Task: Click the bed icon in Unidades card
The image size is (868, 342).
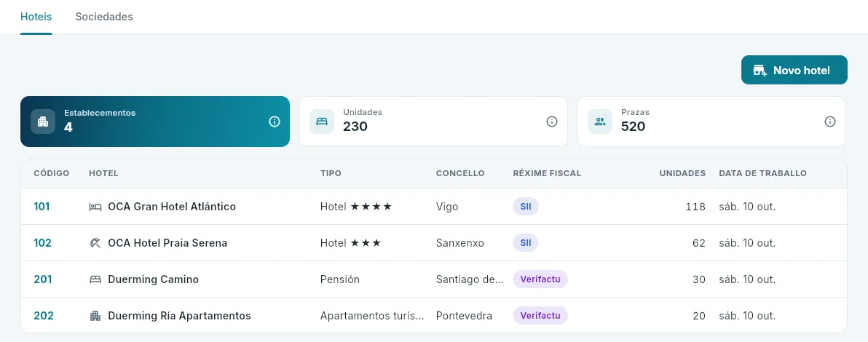Action: click(322, 122)
